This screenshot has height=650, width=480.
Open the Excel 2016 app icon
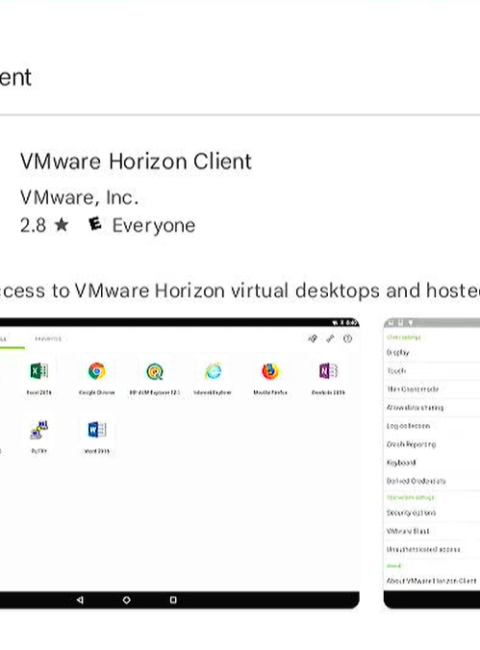coord(39,371)
